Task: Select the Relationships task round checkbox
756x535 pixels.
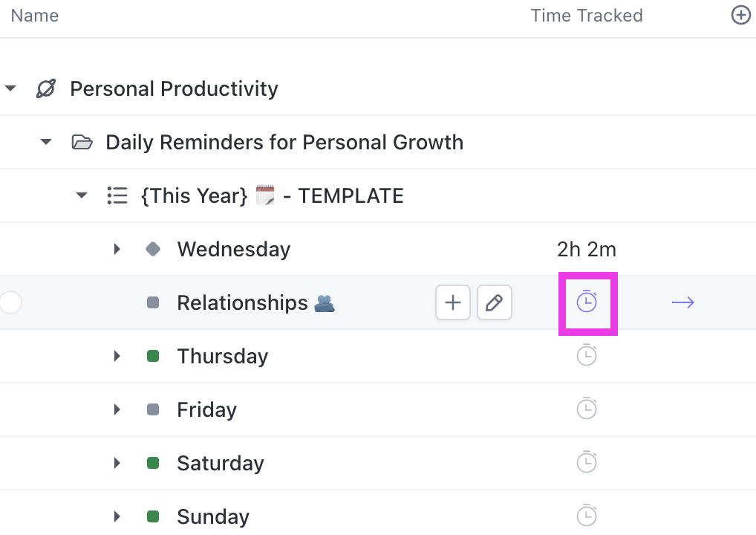Action: click(10, 302)
